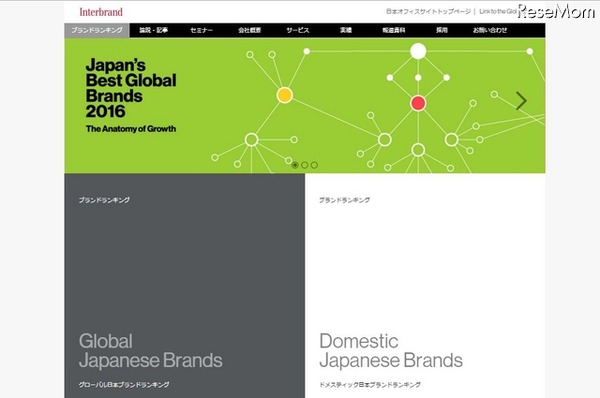Open the 報道資料 menu item
This screenshot has height=398, width=600.
click(x=394, y=30)
